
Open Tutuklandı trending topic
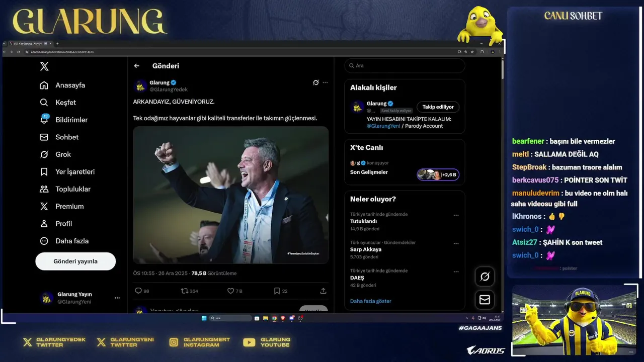click(363, 221)
